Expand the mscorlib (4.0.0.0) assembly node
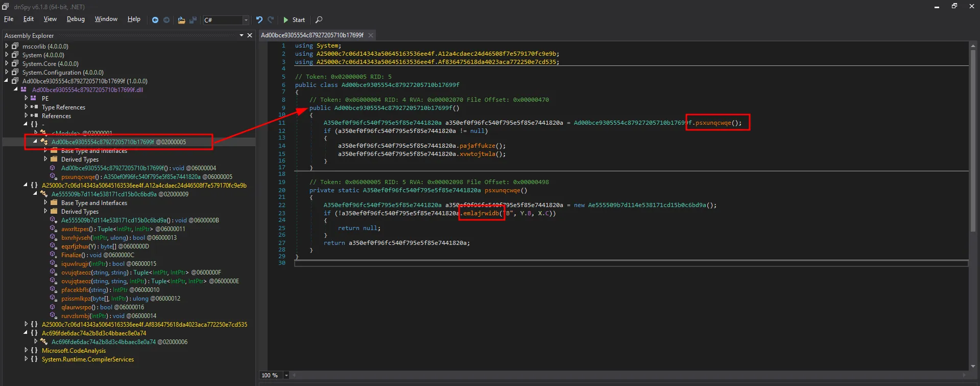Viewport: 980px width, 386px height. click(7, 46)
